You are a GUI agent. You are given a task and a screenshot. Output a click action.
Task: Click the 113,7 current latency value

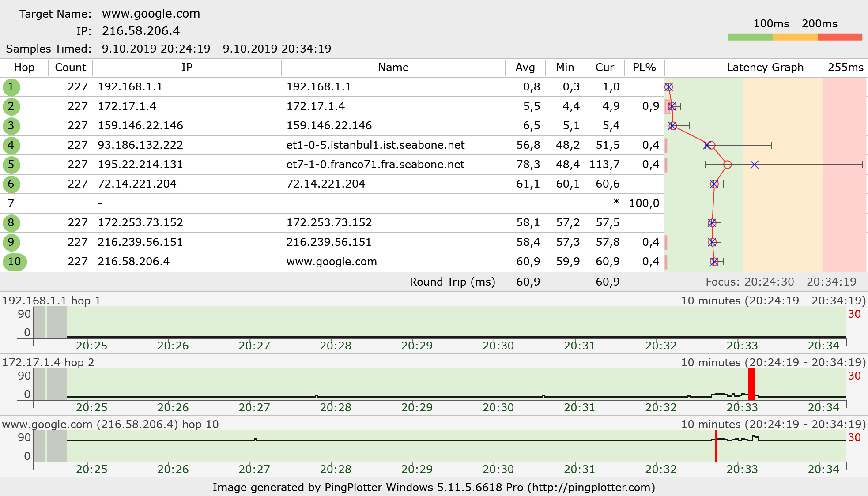(604, 165)
